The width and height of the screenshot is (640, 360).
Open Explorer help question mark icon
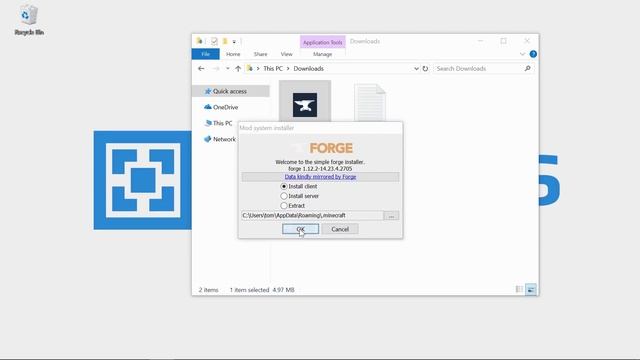point(533,54)
